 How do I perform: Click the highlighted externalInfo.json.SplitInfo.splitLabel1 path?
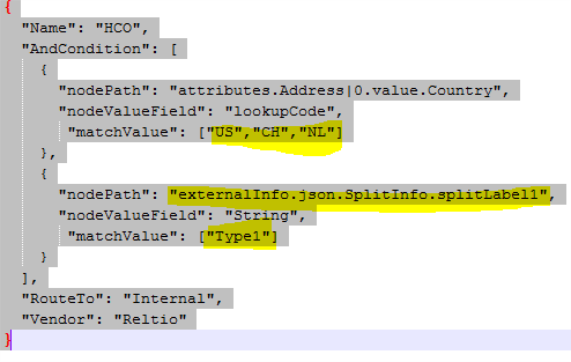359,194
